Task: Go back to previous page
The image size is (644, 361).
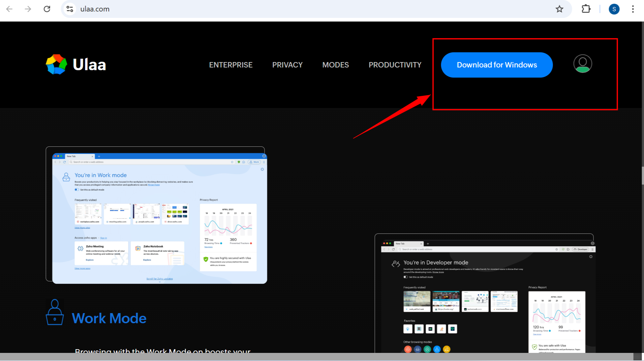Action: (9, 9)
